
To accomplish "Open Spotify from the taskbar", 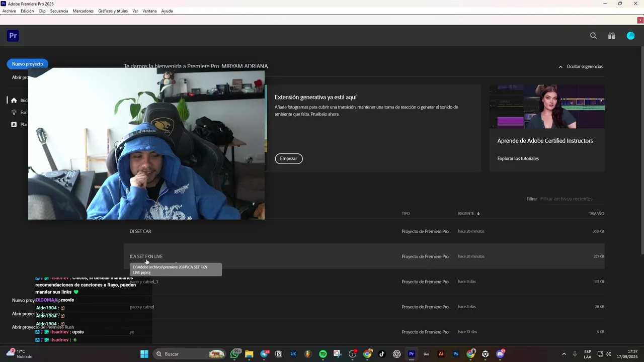I will point(323,354).
